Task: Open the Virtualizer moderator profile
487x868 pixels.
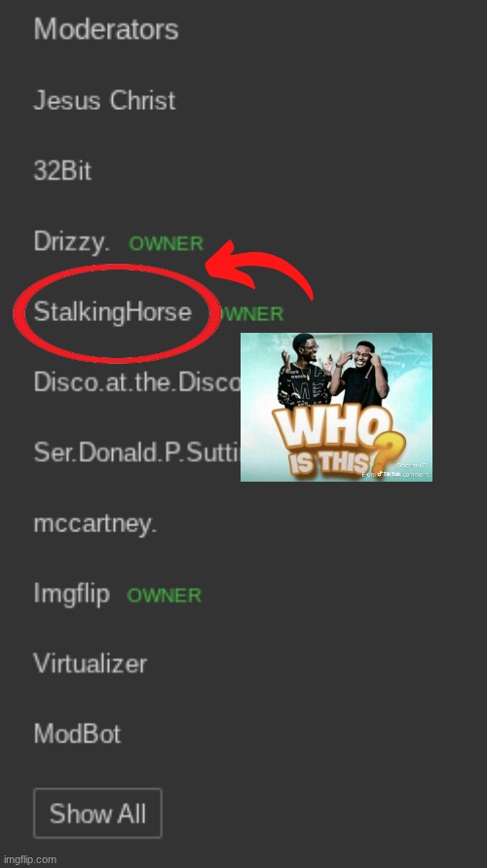Action: (x=91, y=664)
